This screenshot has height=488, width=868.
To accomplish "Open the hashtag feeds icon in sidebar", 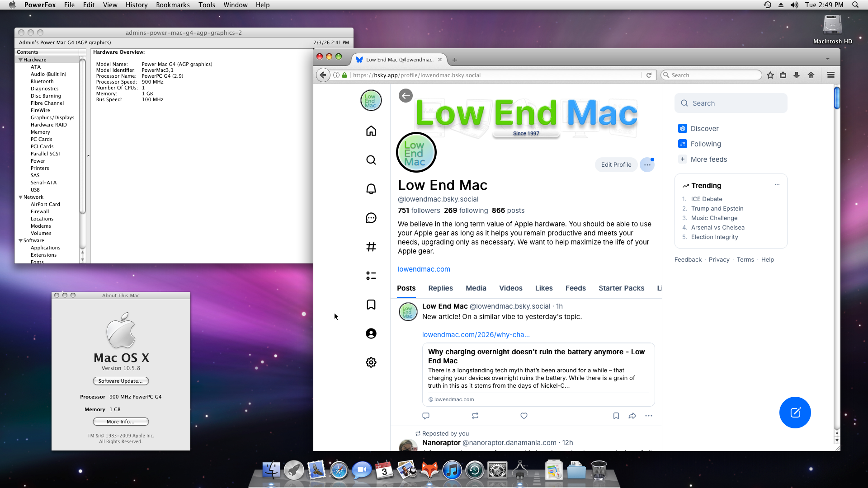I will pos(371,247).
